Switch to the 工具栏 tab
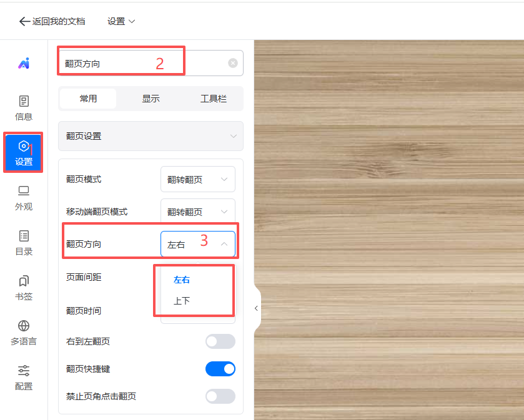The width and height of the screenshot is (524, 420). [x=213, y=99]
